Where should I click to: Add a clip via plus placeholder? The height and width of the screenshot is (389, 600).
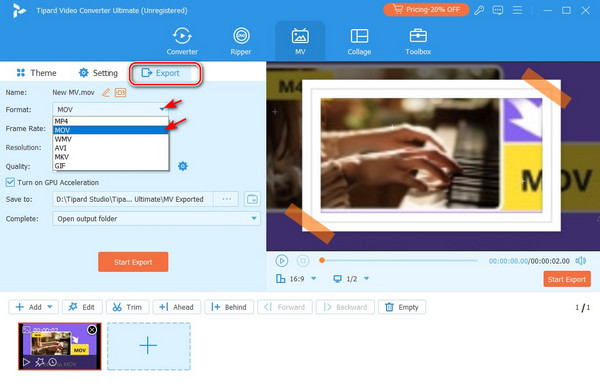[148, 346]
